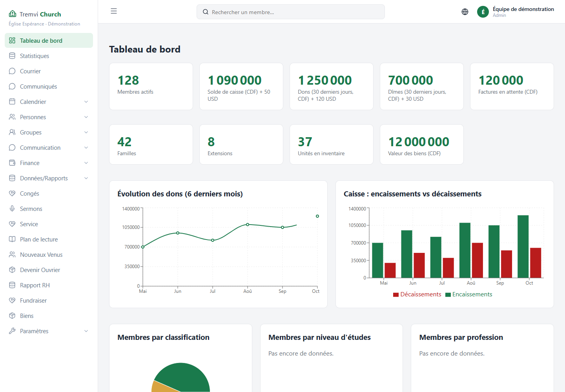Toggle Décaissements red legend swatch
The image size is (565, 392).
pyautogui.click(x=396, y=295)
